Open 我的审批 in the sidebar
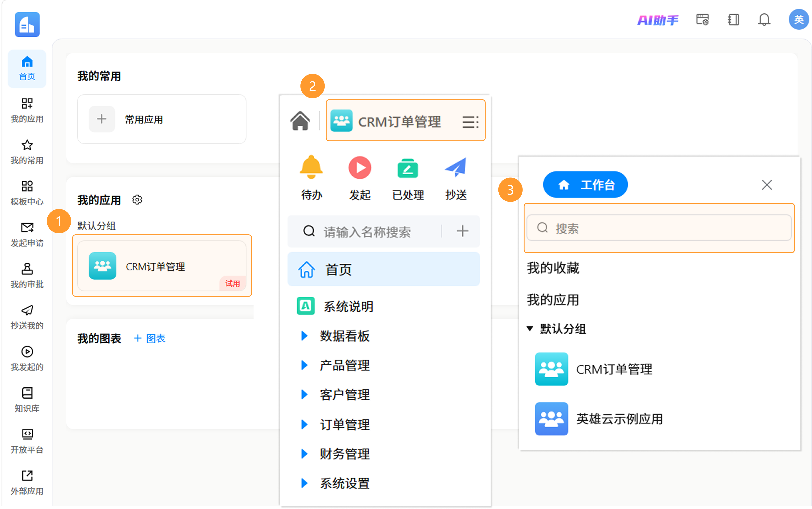Screen dimensions: 812x509 pyautogui.click(x=27, y=276)
